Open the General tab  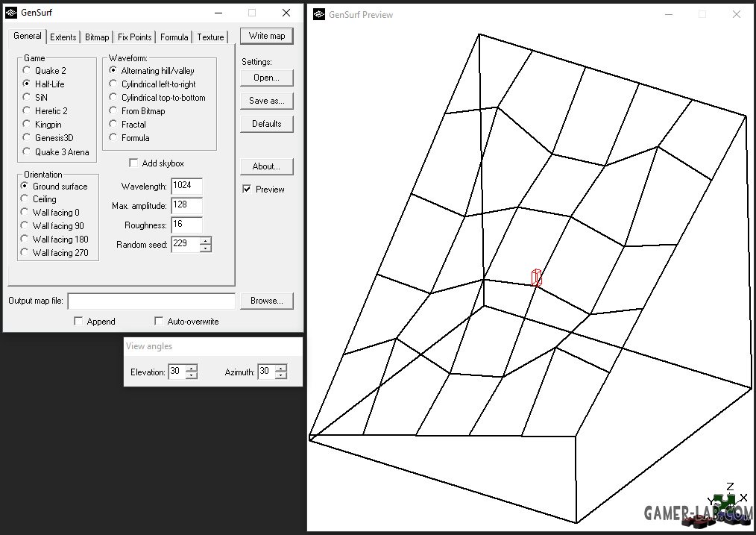pos(28,36)
